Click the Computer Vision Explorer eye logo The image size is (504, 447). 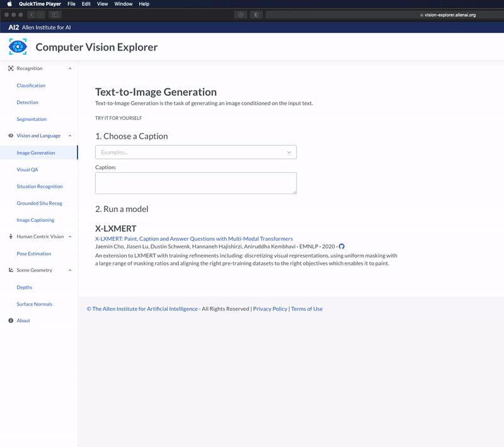coord(18,47)
